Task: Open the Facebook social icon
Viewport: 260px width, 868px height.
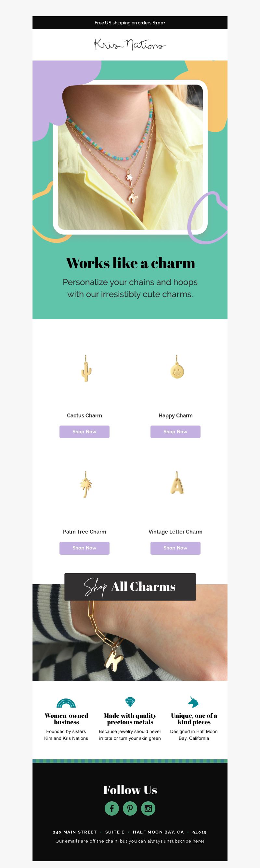Action: 112,808
